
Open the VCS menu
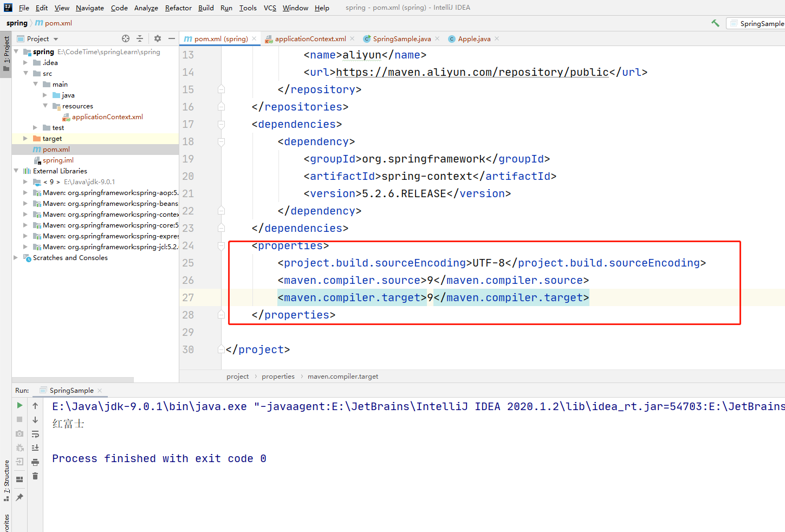click(x=270, y=8)
